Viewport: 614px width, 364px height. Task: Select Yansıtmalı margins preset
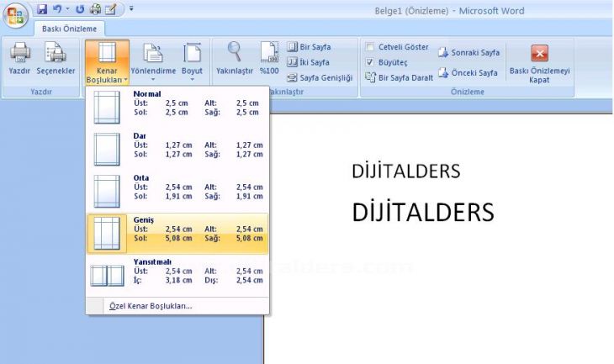point(177,275)
